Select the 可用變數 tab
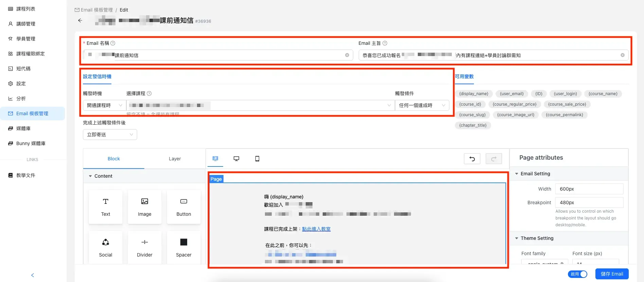Screen dimensions: 644x282 click(464, 77)
